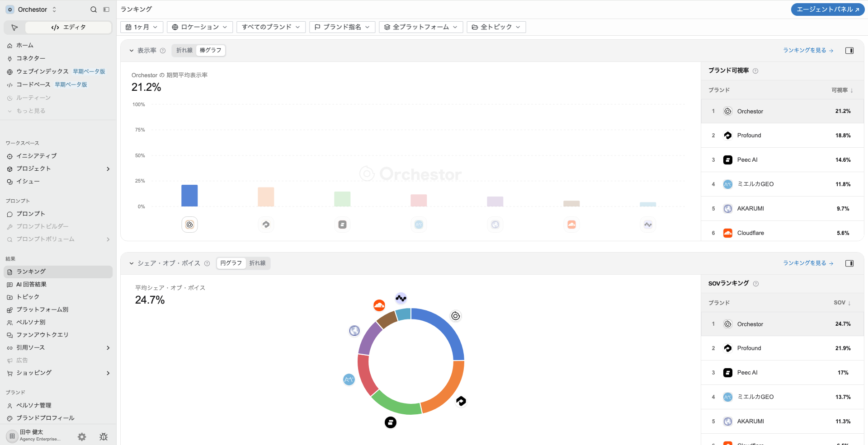Open ウェブインデックス in the sidebar
Viewport: 868px width, 445px height.
coord(58,72)
